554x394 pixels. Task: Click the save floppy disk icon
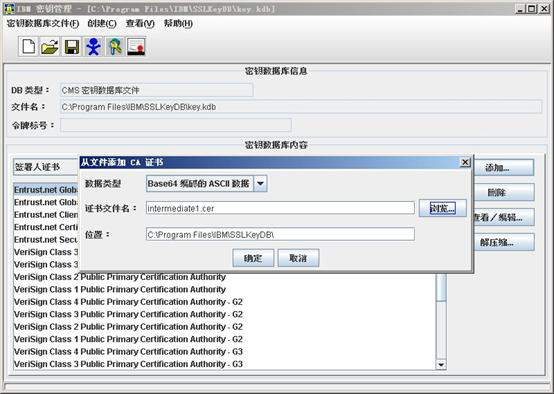tap(72, 47)
